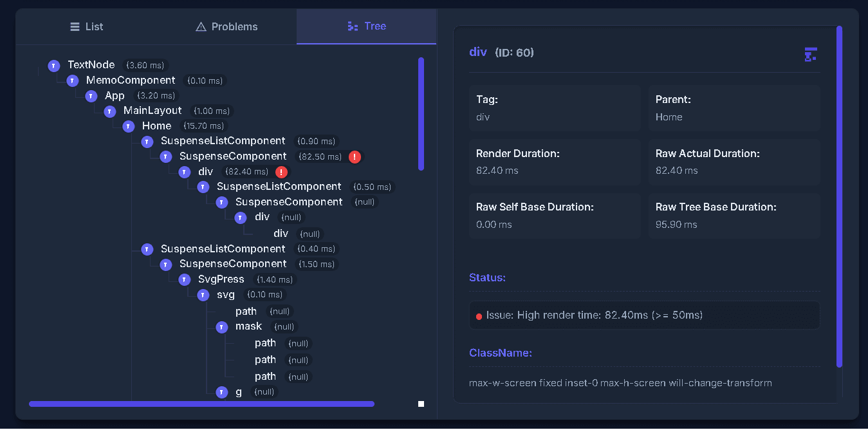Select the SvgPress component label

pyautogui.click(x=221, y=279)
